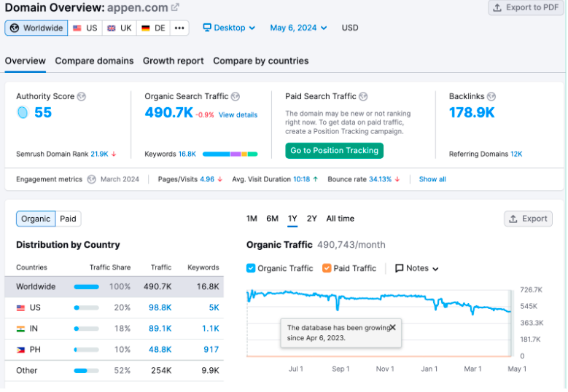Open Avg. Visit Duration 10:18 value
The image size is (568, 392).
click(301, 179)
